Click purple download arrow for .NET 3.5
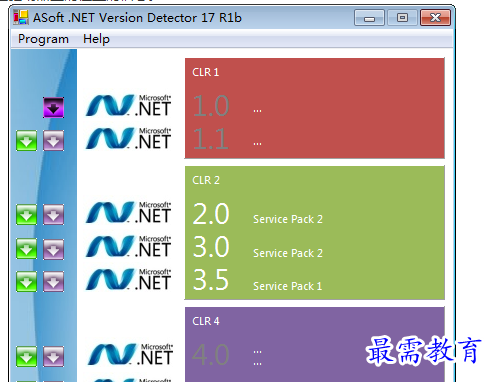The width and height of the screenshot is (490, 382). (53, 282)
